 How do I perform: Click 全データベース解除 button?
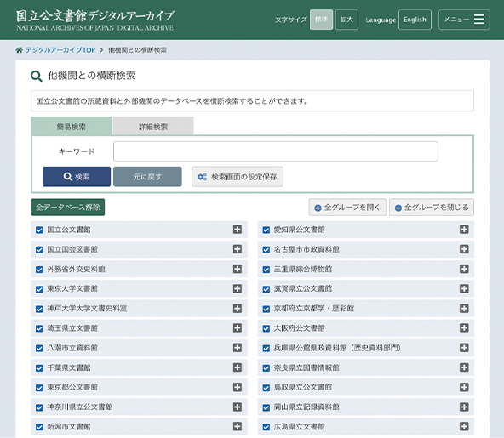[68, 208]
